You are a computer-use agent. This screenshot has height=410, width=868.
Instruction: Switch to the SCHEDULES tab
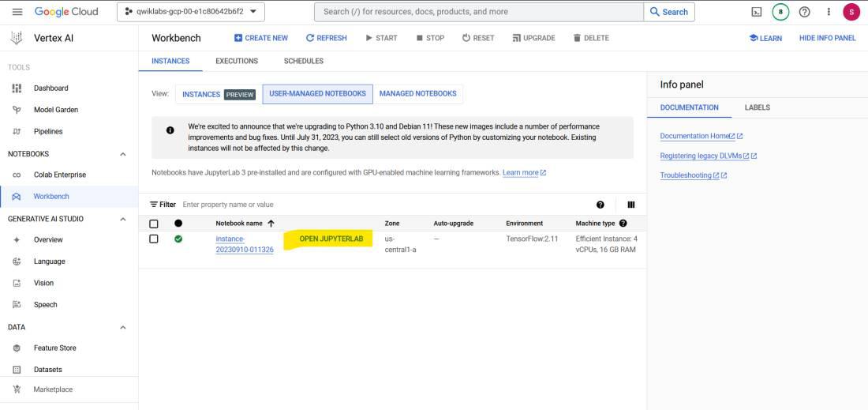(x=303, y=61)
